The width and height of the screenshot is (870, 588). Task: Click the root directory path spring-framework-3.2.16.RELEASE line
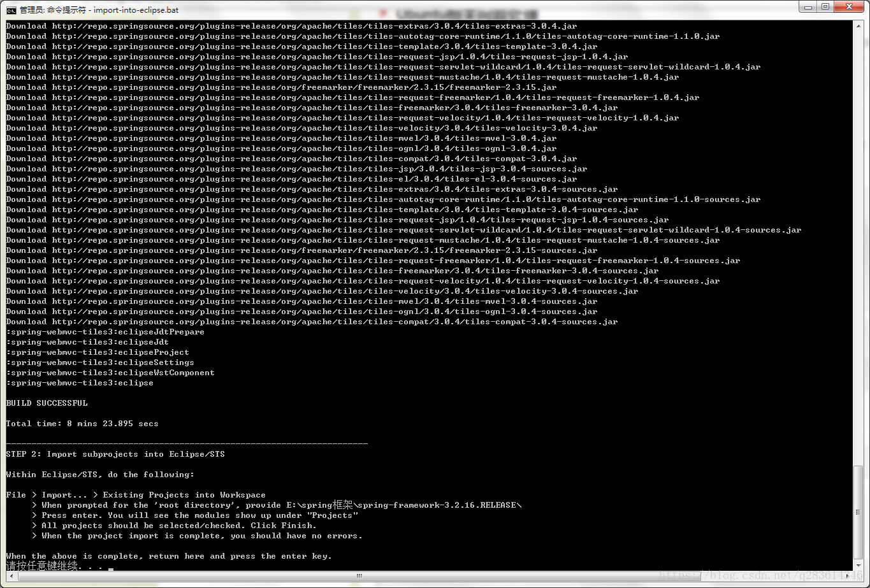(x=277, y=505)
